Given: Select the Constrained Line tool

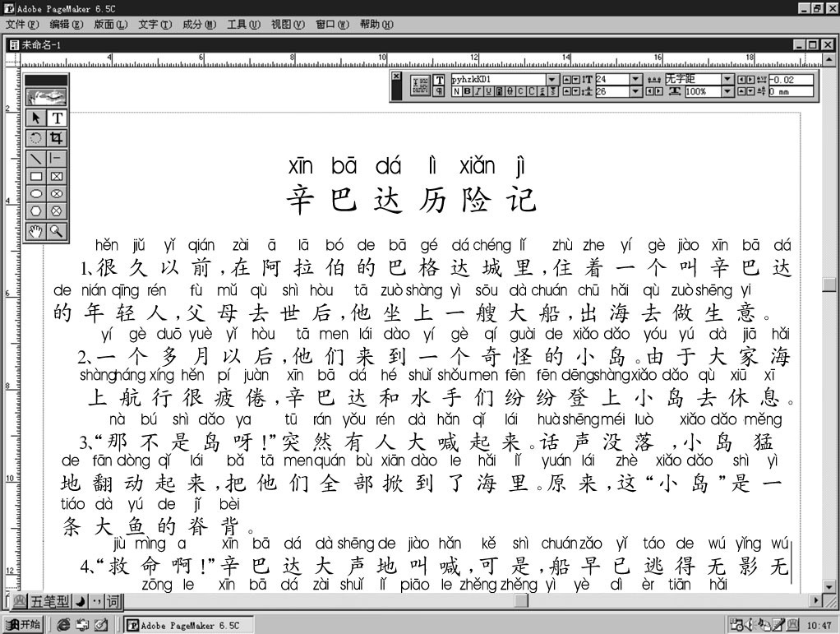Looking at the screenshot, I should [57, 159].
